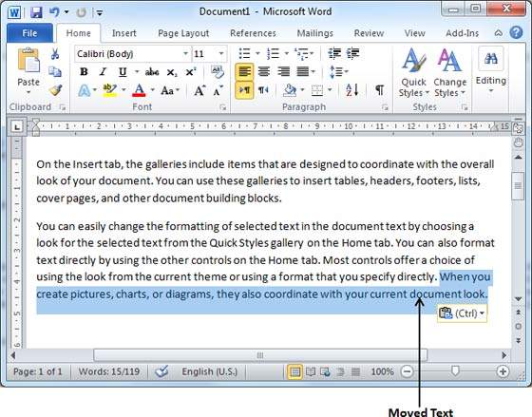
Task: Apply Strikethrough formatting
Action: 152,72
